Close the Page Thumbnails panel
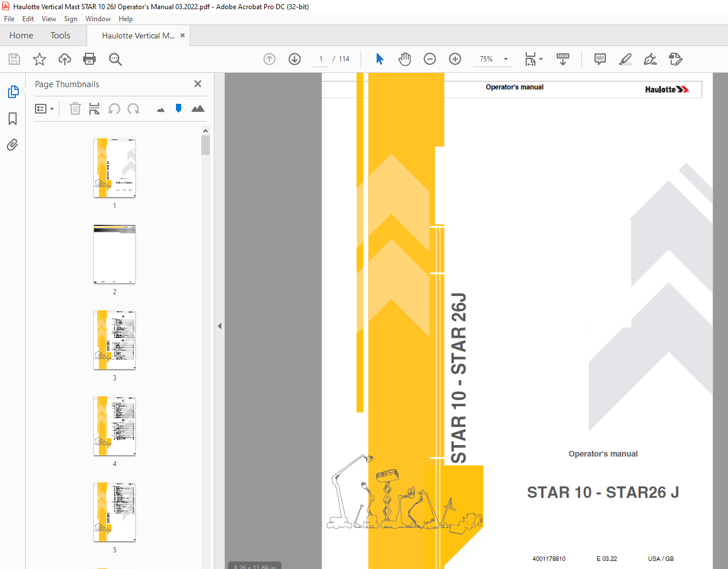 pyautogui.click(x=198, y=84)
